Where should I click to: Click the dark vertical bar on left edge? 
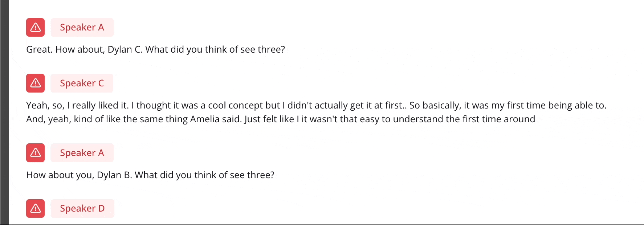click(4, 112)
